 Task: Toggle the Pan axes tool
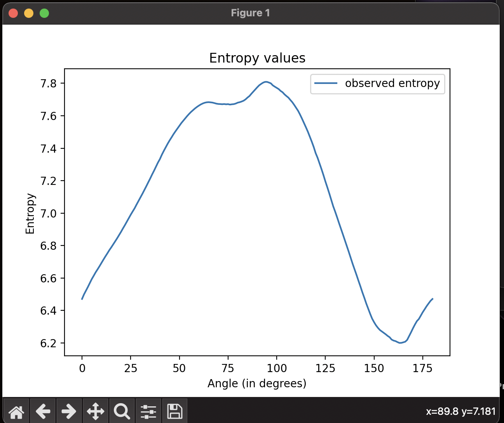[x=95, y=411]
